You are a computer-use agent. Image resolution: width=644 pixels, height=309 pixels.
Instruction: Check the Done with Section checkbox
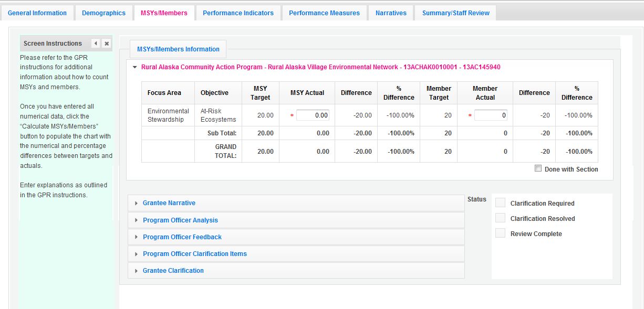pyautogui.click(x=538, y=168)
